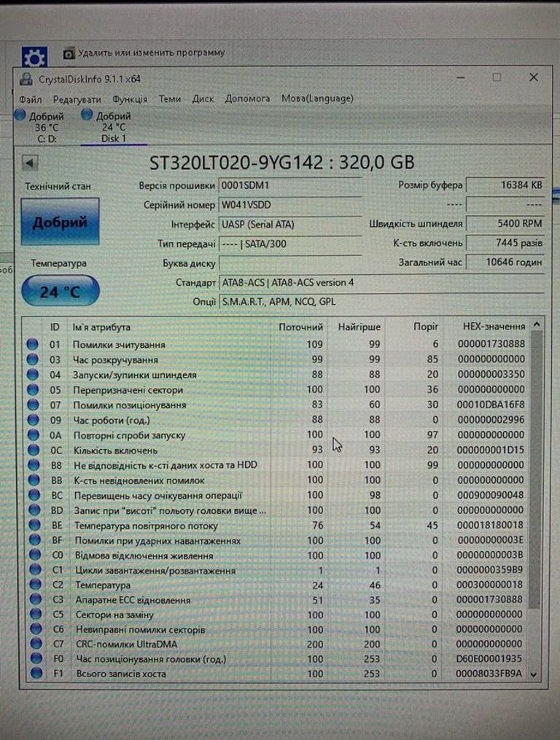Click blue status orb for Disk 1
Viewport: 560px width, 740px height.
point(87,114)
